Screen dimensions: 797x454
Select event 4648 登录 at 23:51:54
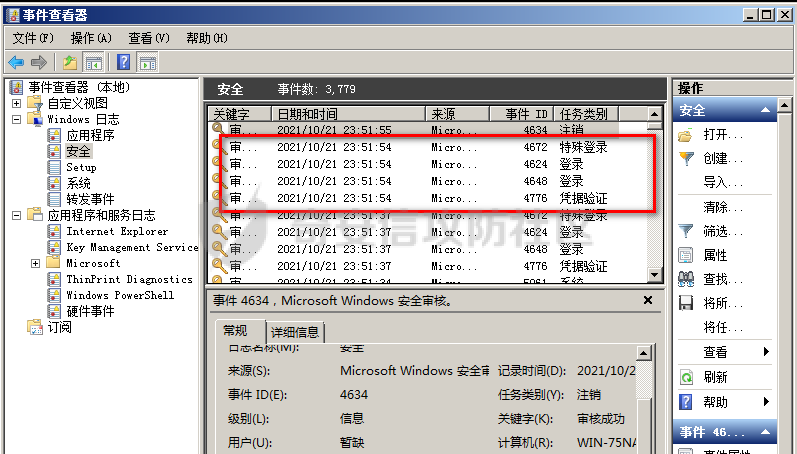tap(428, 181)
